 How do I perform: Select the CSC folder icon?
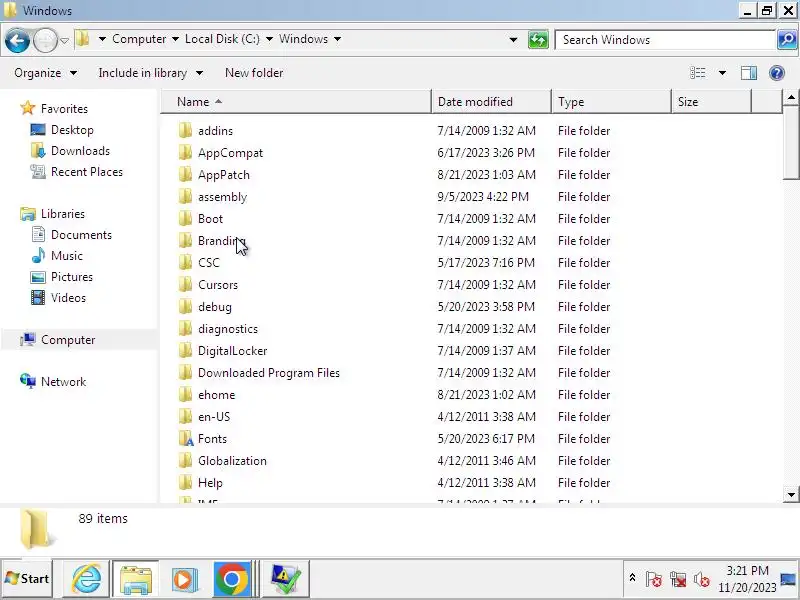pos(185,262)
